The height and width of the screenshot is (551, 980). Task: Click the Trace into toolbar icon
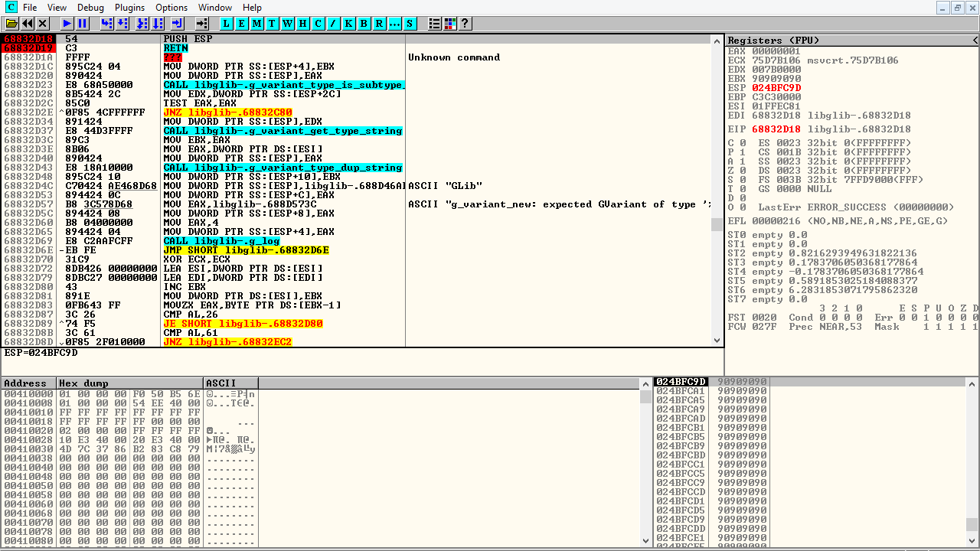click(x=142, y=24)
